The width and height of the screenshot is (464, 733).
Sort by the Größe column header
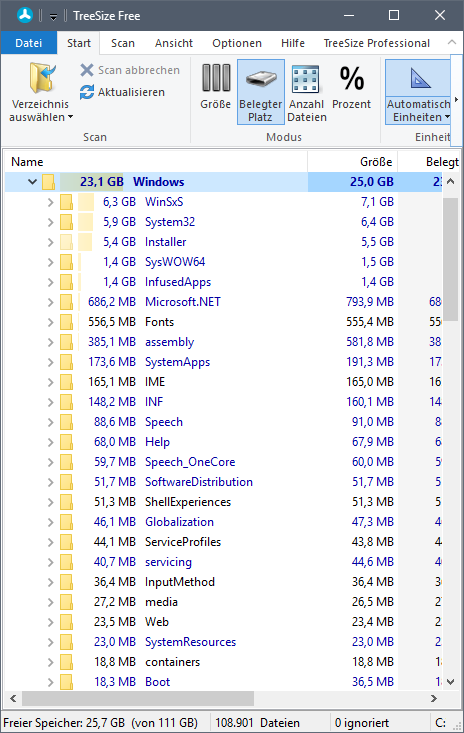(x=352, y=162)
